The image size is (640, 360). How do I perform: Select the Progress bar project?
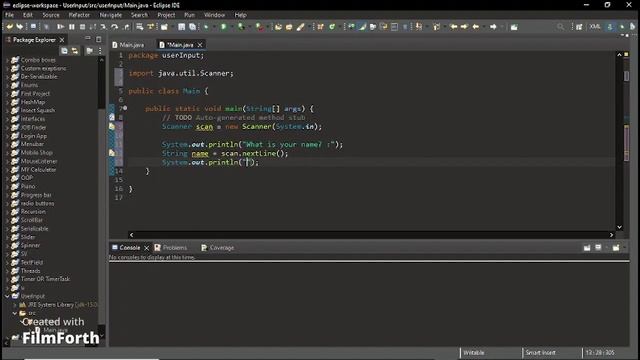(36, 195)
